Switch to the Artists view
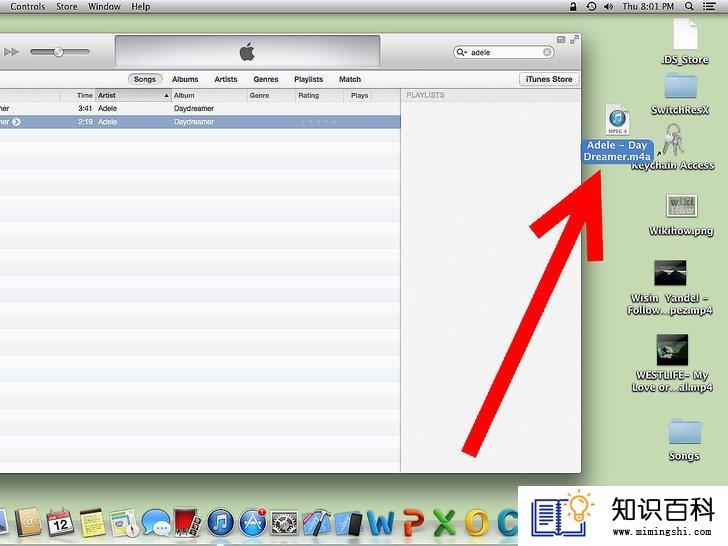The width and height of the screenshot is (728, 546). point(226,79)
